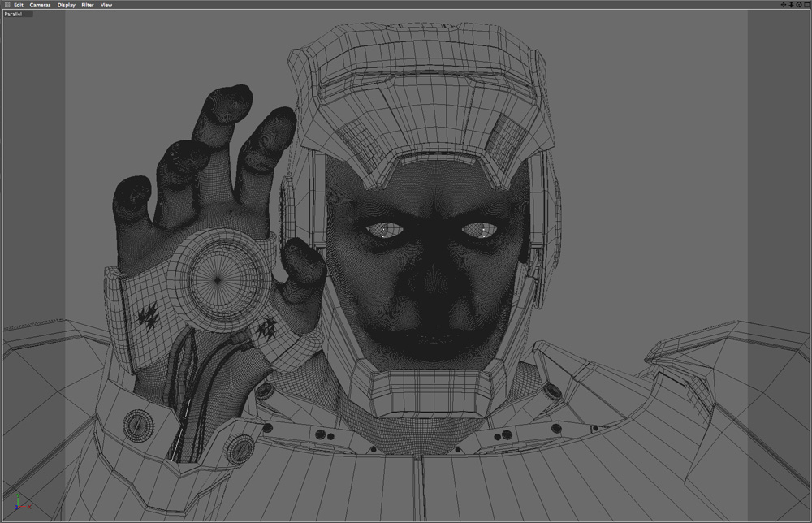This screenshot has height=523, width=812.
Task: Click the zoom camera (dolly) icon
Action: coord(791,5)
